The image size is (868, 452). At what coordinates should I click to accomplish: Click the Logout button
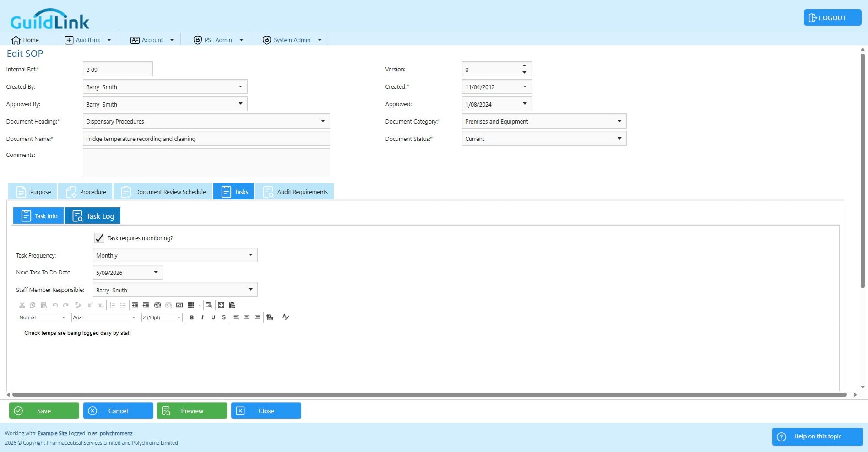pos(832,17)
